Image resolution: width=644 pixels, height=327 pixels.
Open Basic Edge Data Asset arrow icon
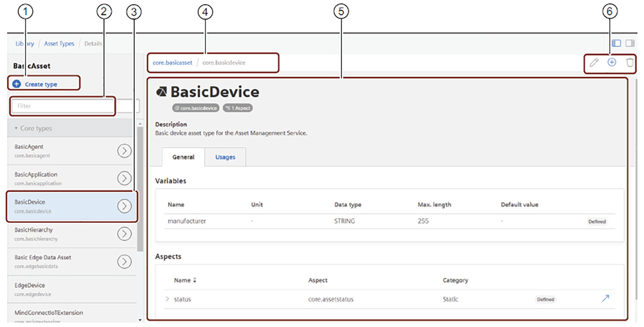pyautogui.click(x=124, y=261)
